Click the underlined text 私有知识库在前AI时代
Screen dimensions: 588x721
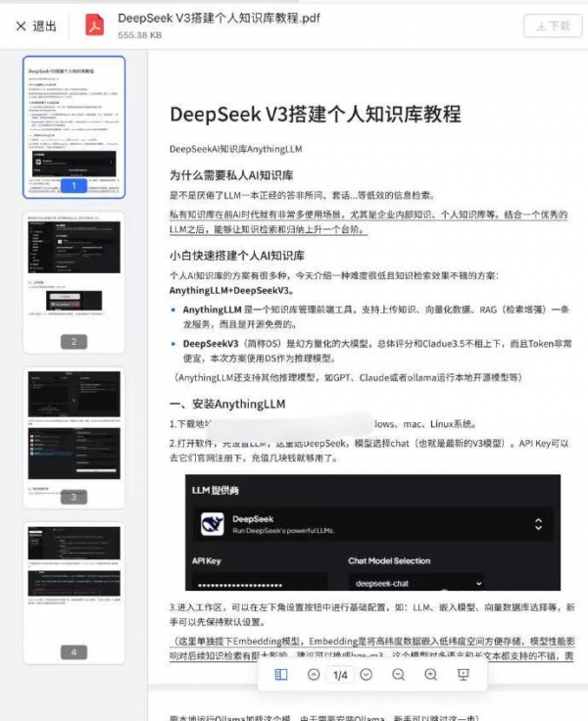pos(368,222)
